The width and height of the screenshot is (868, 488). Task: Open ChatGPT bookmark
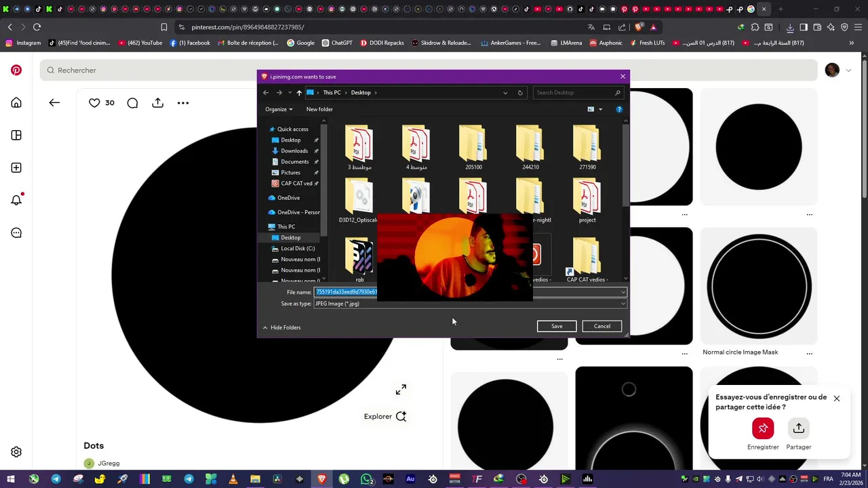click(x=337, y=43)
